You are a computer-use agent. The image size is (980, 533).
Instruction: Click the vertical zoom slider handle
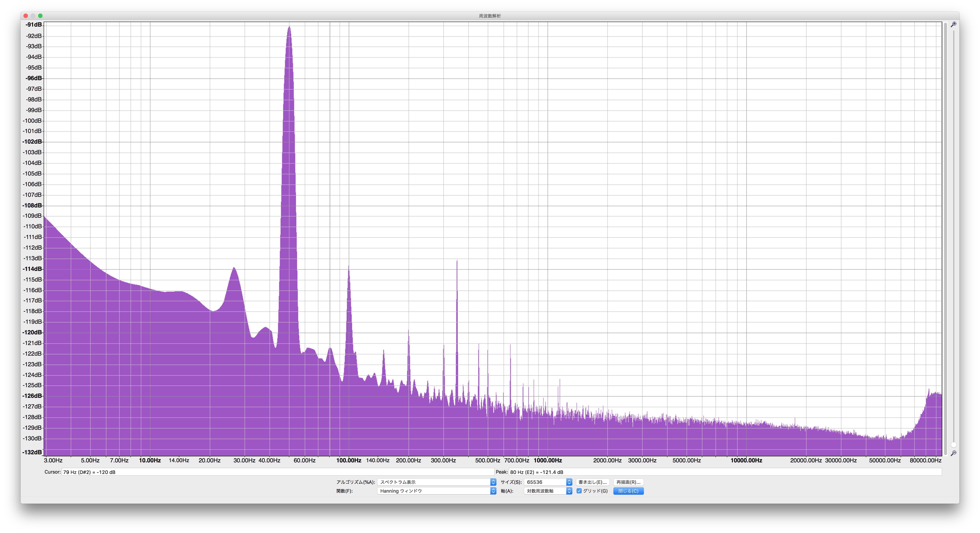[x=953, y=445]
